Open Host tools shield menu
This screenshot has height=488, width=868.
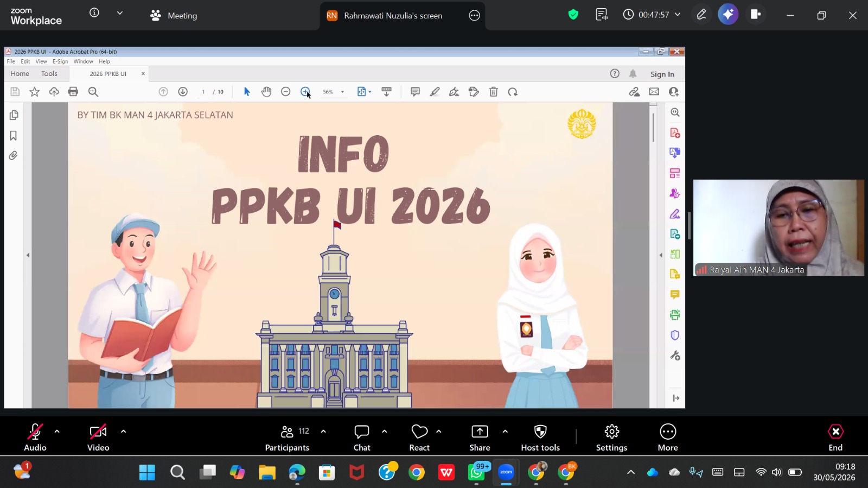pyautogui.click(x=540, y=438)
